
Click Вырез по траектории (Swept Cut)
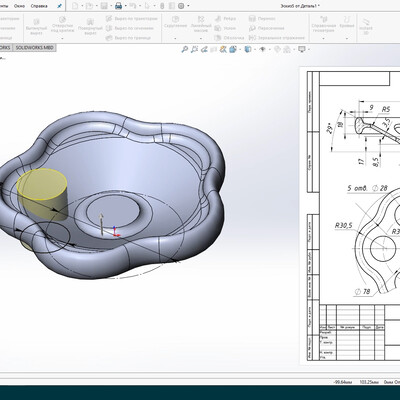click(132, 19)
